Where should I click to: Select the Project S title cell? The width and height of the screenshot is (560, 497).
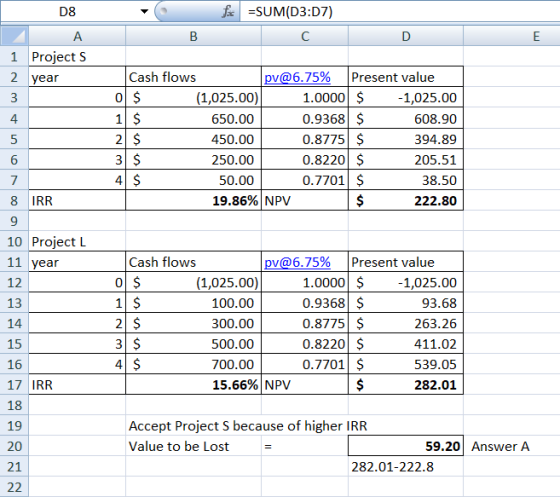pyautogui.click(x=77, y=56)
